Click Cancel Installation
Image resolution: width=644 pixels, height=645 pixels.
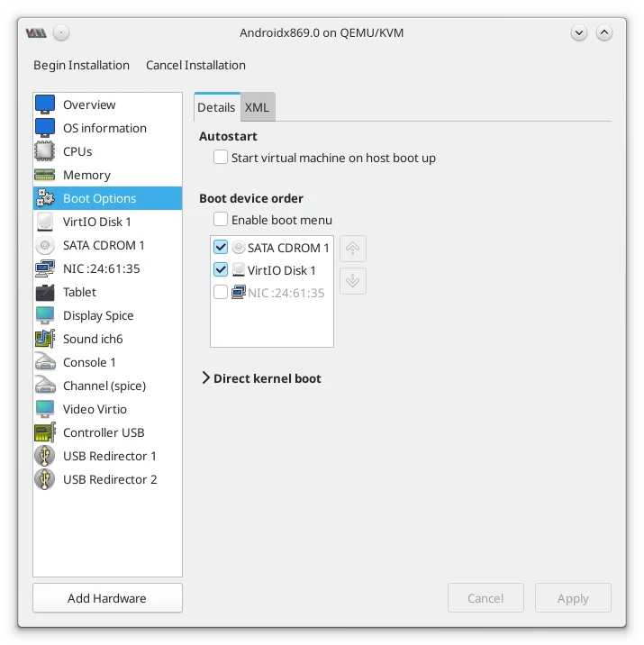click(195, 66)
